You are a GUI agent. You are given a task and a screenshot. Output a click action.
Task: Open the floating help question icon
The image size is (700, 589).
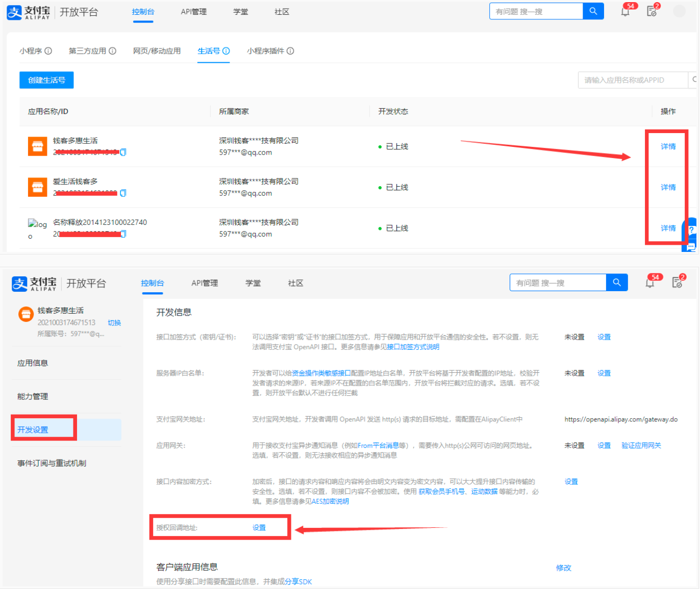pyautogui.click(x=692, y=230)
